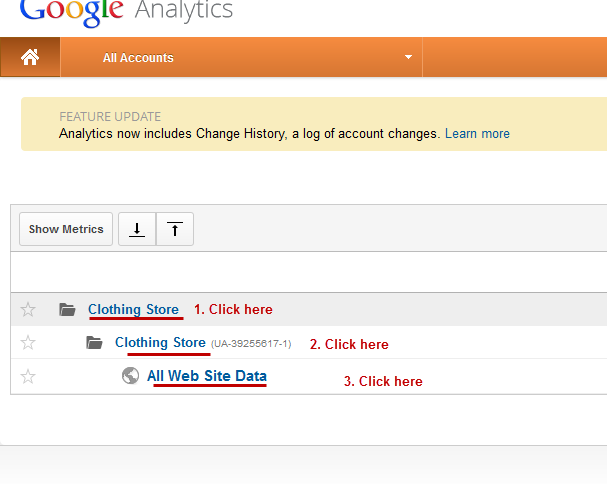Open the Clothing Store property link
The image size is (607, 484).
pos(161,342)
